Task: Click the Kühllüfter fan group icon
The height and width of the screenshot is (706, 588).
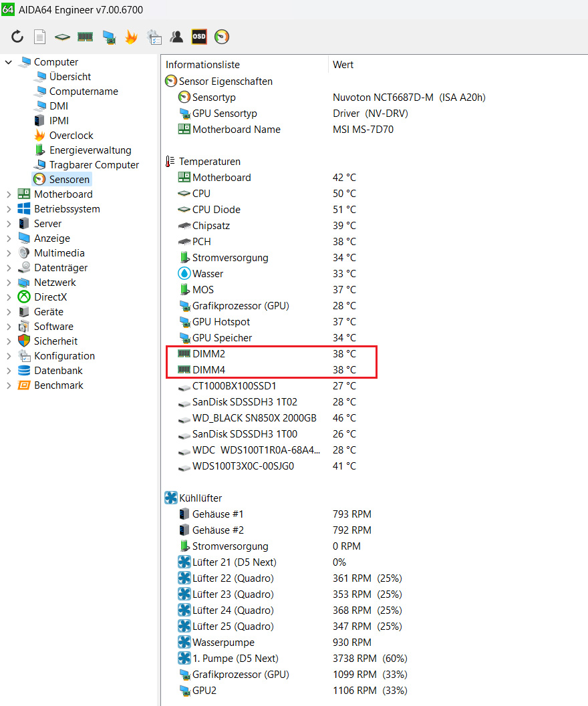Action: tap(171, 498)
